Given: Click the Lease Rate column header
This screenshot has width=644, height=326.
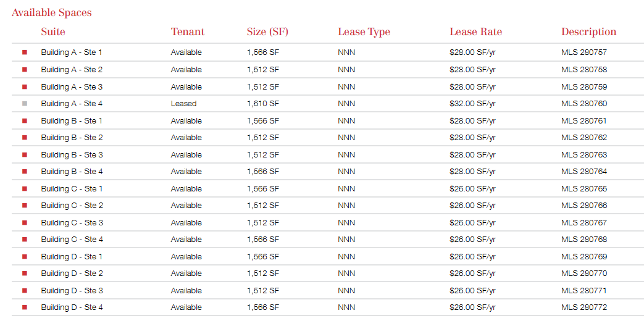Looking at the screenshot, I should coord(475,32).
